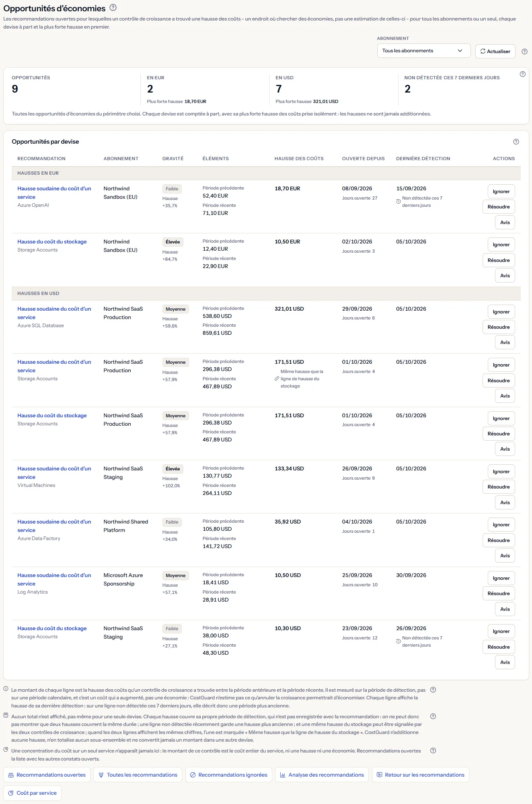Click Résoudre in the 10,50 EUR storage row
This screenshot has width=532, height=804.
499,260
